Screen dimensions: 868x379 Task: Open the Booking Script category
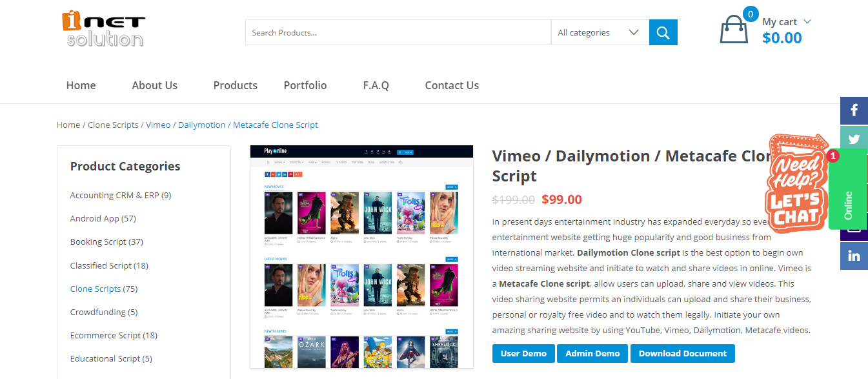106,241
